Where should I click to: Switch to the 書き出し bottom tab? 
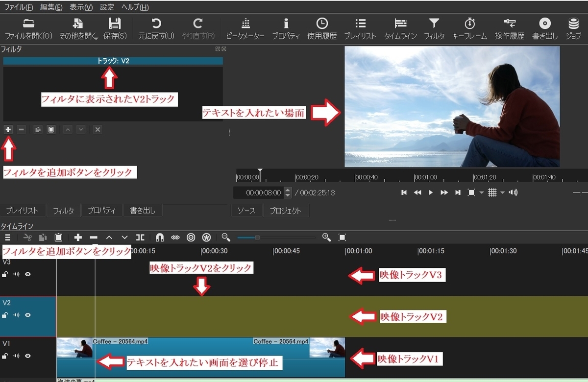tap(143, 211)
